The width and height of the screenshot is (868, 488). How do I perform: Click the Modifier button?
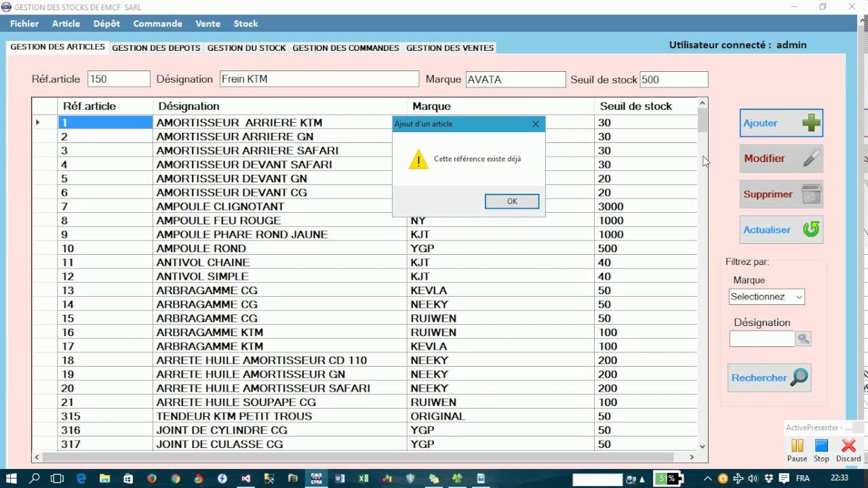click(781, 159)
